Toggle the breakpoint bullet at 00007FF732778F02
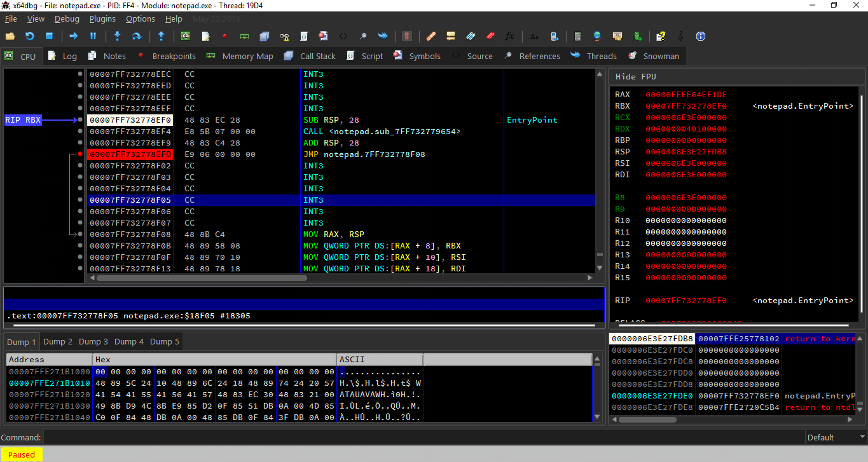The image size is (868, 462). tap(80, 165)
